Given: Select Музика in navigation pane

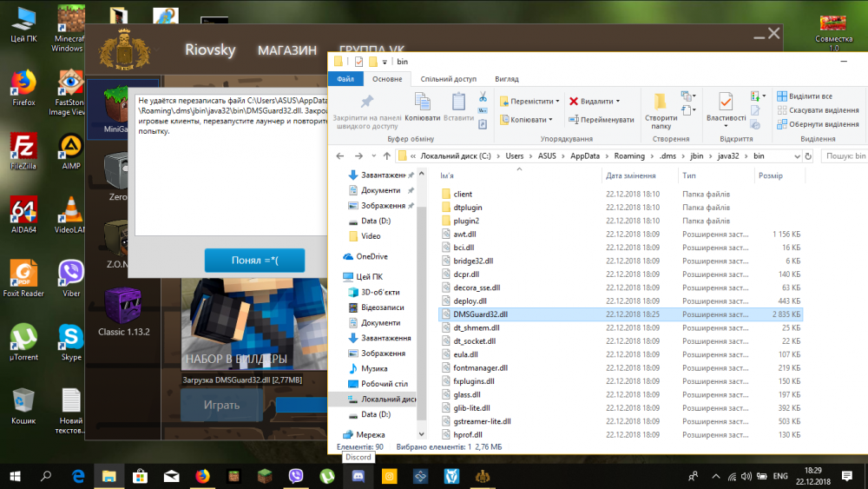Looking at the screenshot, I should click(367, 368).
